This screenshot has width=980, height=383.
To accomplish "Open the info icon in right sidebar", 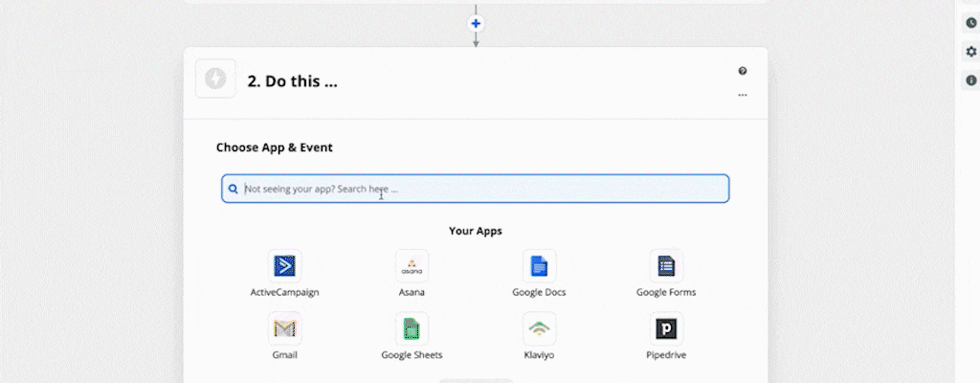I will pyautogui.click(x=970, y=80).
